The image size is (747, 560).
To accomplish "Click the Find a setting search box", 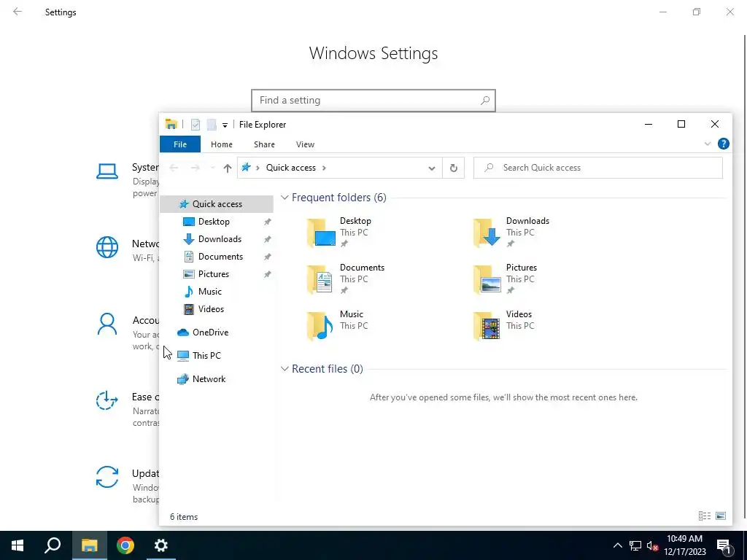I will coord(373,101).
